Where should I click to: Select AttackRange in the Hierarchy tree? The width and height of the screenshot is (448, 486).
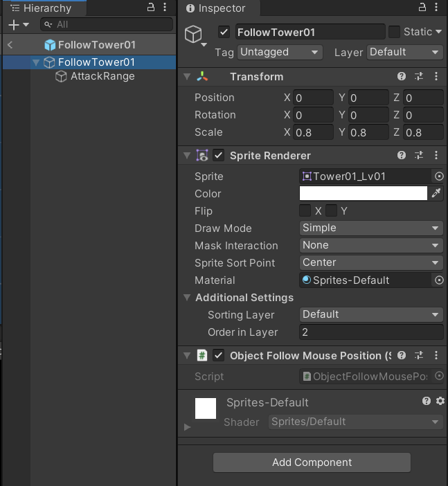(x=102, y=76)
